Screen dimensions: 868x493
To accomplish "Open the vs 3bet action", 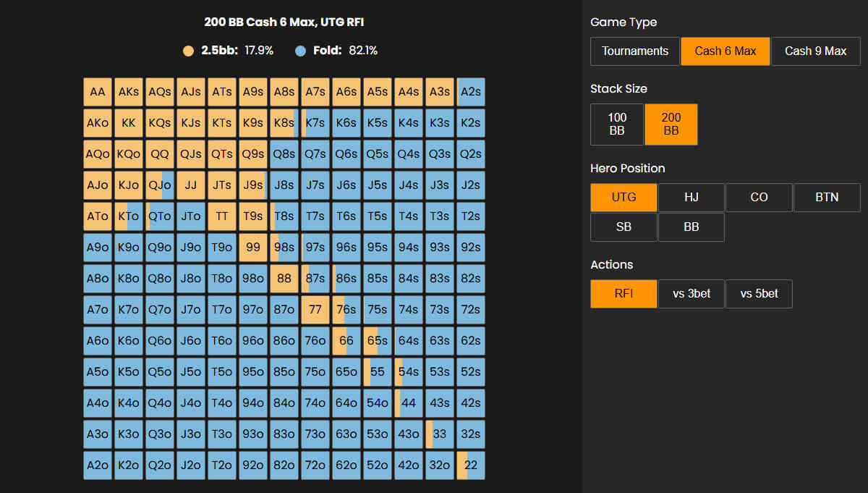I will (x=691, y=294).
